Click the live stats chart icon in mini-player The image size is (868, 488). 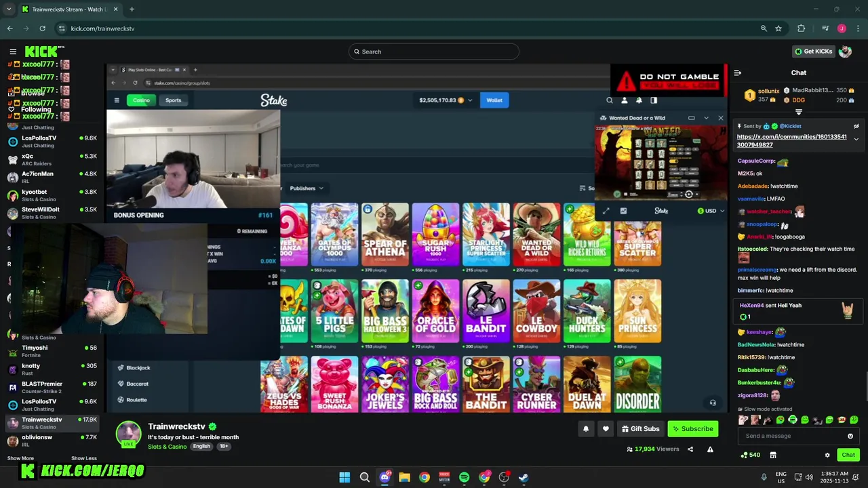(x=623, y=211)
